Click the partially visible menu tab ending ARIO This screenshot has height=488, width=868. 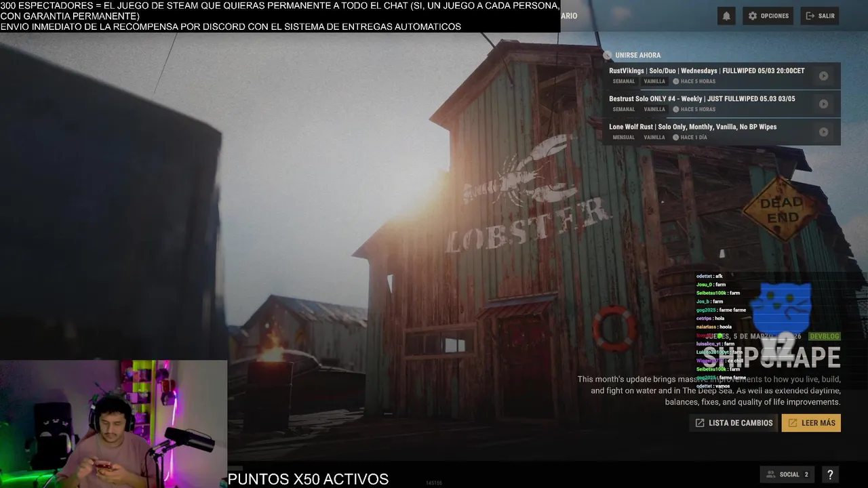[x=569, y=16]
